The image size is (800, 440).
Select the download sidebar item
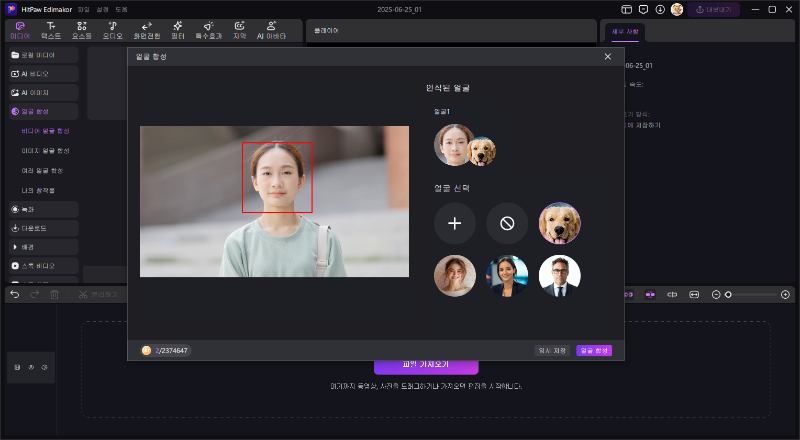pyautogui.click(x=43, y=228)
